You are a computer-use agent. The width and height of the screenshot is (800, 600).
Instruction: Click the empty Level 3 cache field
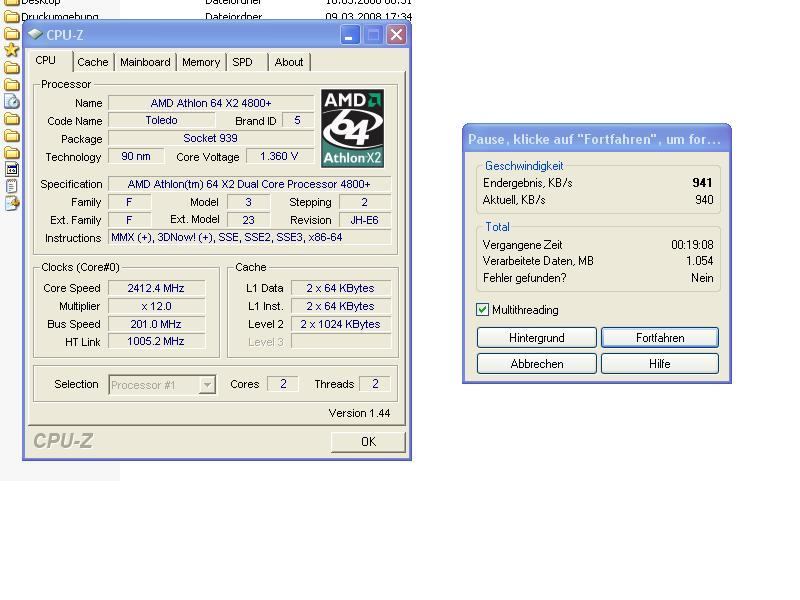point(341,341)
